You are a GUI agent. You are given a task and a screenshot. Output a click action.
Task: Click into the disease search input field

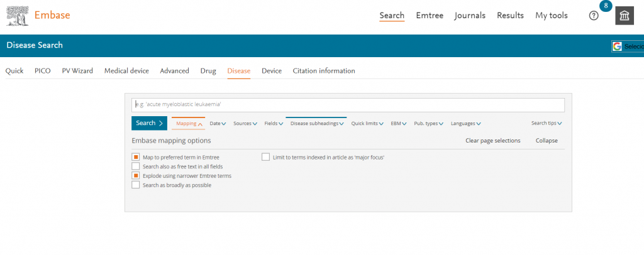point(348,104)
